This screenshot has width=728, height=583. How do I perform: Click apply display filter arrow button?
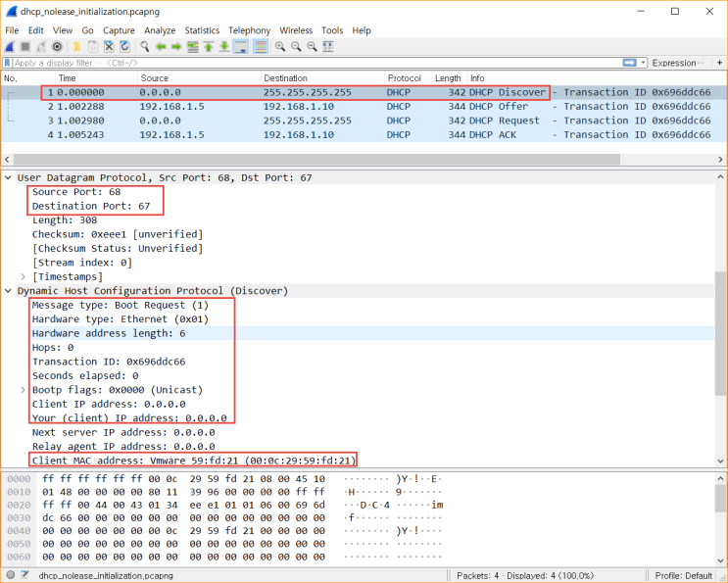(x=630, y=63)
